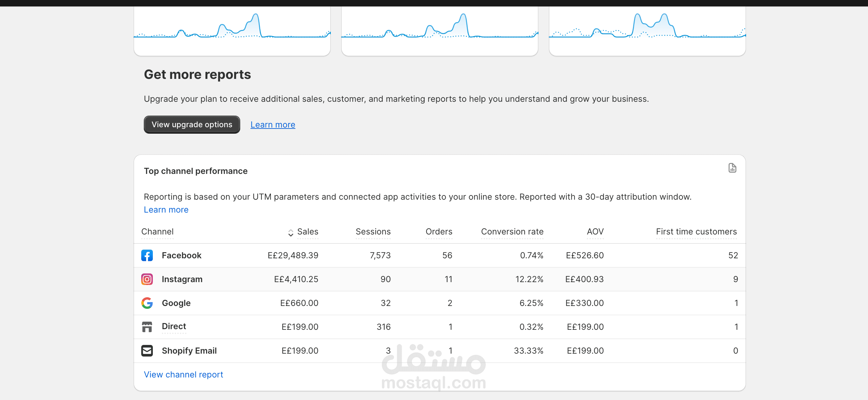Click the Google channel icon
The width and height of the screenshot is (868, 400).
pos(147,303)
